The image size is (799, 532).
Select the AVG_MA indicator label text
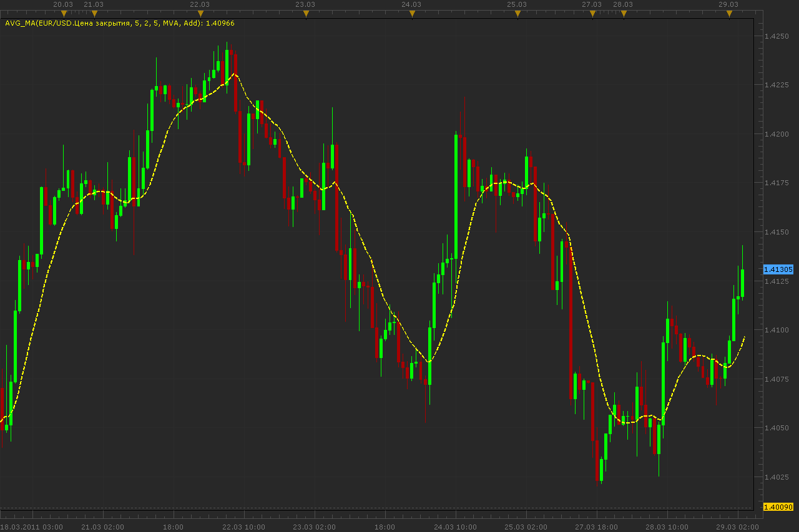coord(120,23)
